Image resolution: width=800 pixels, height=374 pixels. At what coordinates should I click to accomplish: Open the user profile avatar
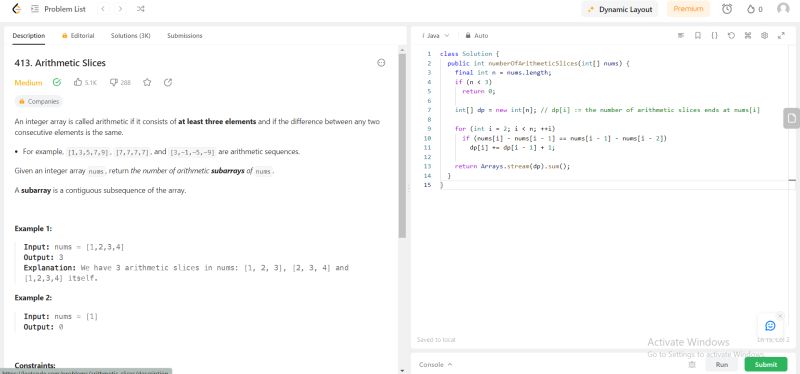tap(783, 9)
